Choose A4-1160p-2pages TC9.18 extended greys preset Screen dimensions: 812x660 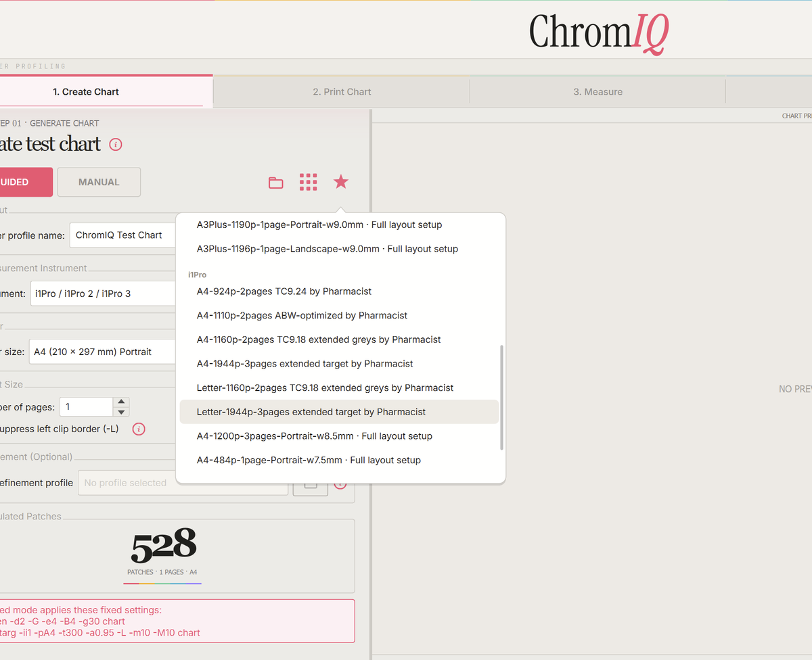tap(339, 339)
